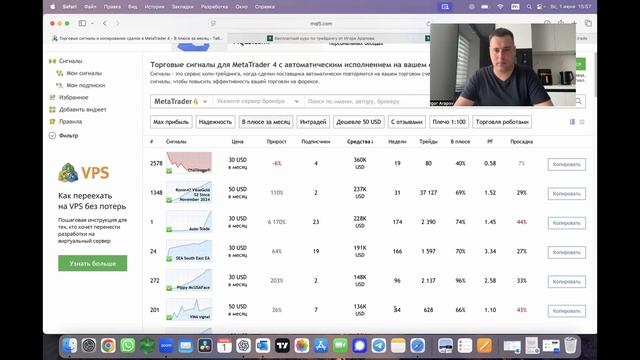640x360 pixels.
Task: Open Mail app in the Dock
Action: pos(186,346)
